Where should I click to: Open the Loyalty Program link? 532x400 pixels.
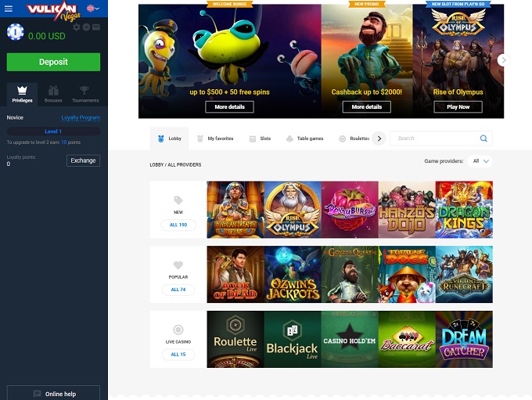81,117
